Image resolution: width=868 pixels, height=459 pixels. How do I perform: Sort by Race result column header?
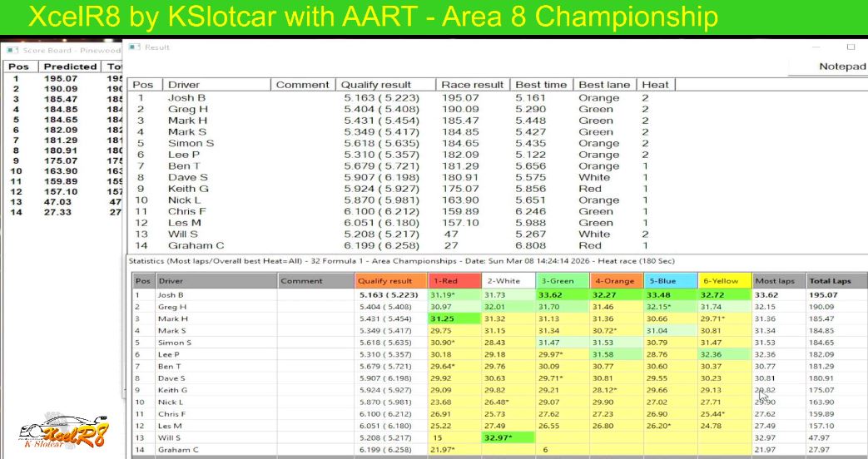pyautogui.click(x=473, y=85)
